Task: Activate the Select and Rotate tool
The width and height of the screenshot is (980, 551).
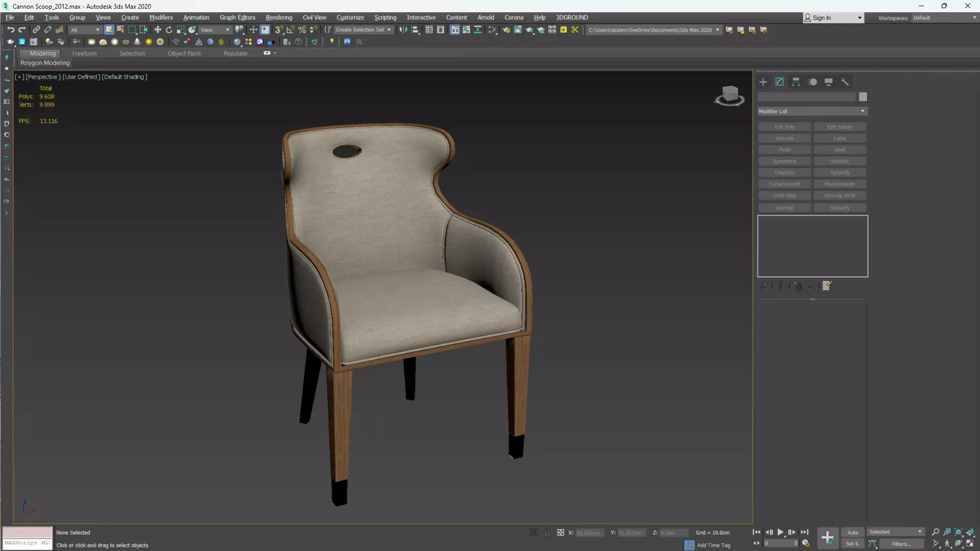Action: (x=169, y=30)
